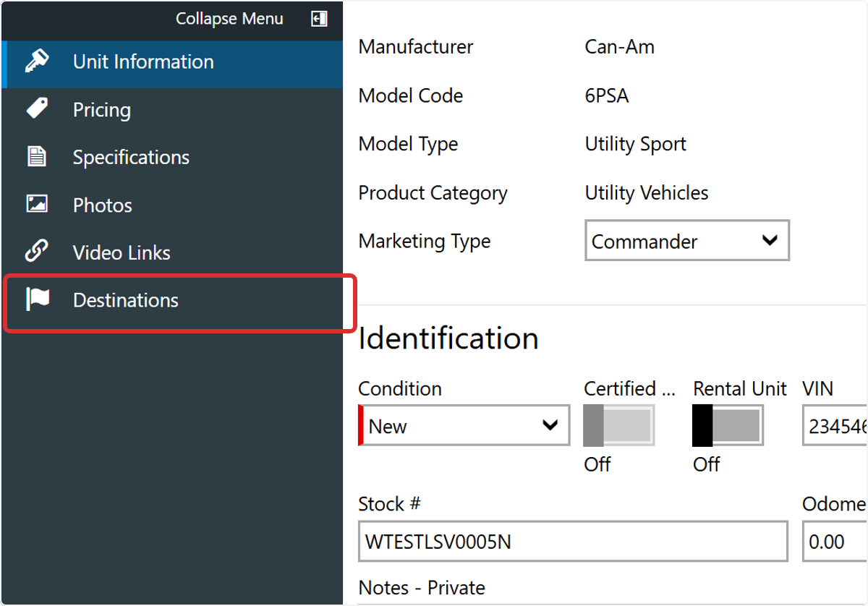
Task: Toggle the Rental Unit switch
Action: click(x=728, y=425)
